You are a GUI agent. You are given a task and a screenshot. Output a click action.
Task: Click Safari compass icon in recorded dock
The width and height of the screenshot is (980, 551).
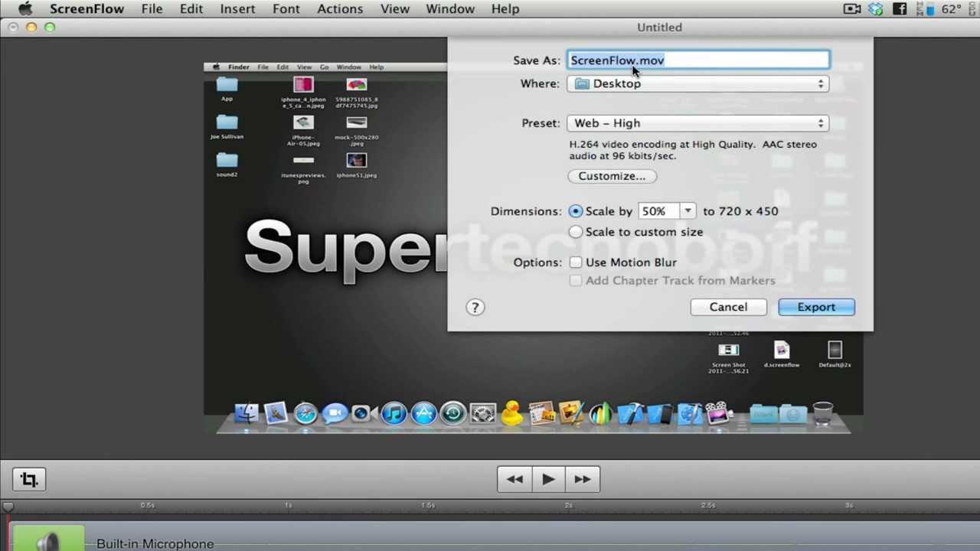click(x=305, y=414)
